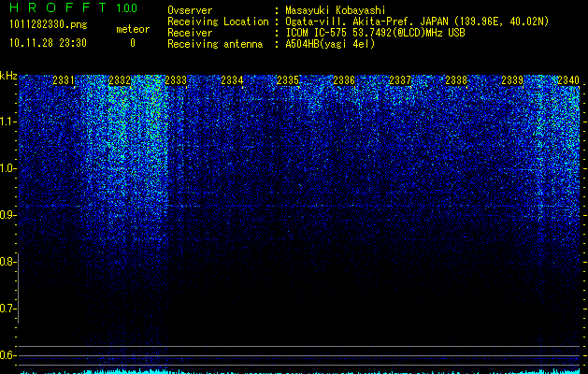Click time marker 2336
The width and height of the screenshot is (588, 374).
coord(344,80)
